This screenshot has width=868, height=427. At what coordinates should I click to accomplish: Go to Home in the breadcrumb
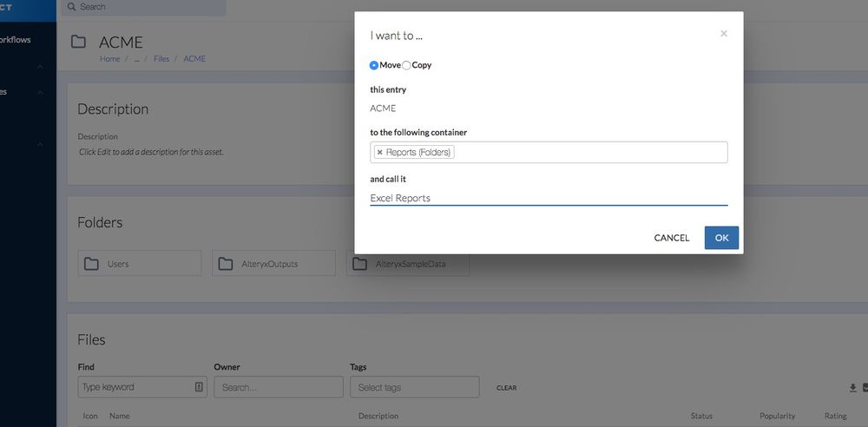(109, 59)
